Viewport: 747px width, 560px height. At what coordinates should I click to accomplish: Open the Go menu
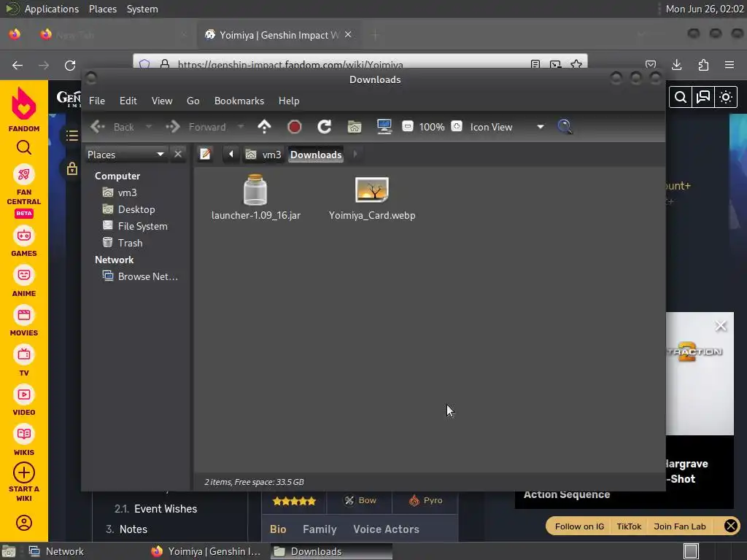(193, 101)
